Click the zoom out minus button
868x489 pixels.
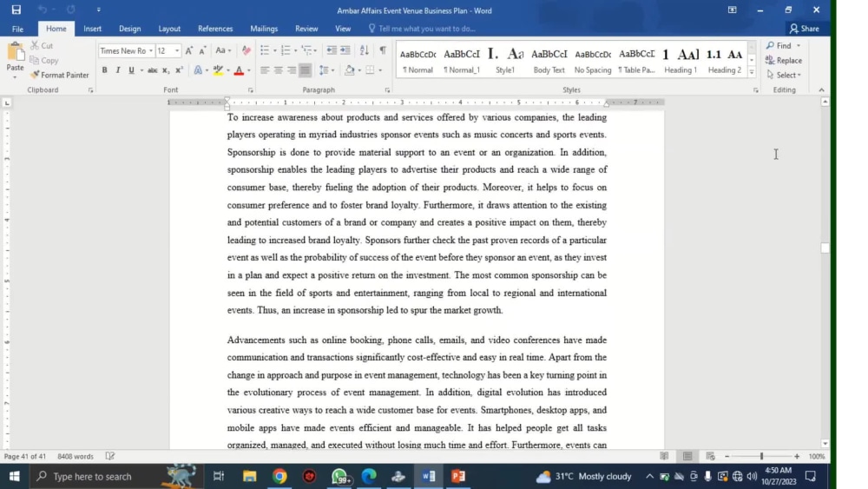click(x=727, y=456)
